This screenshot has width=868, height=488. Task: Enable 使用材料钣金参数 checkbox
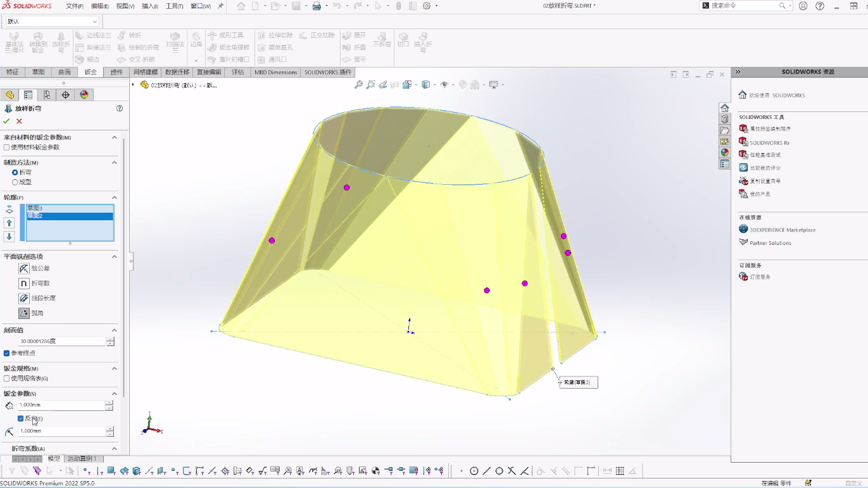(x=7, y=147)
